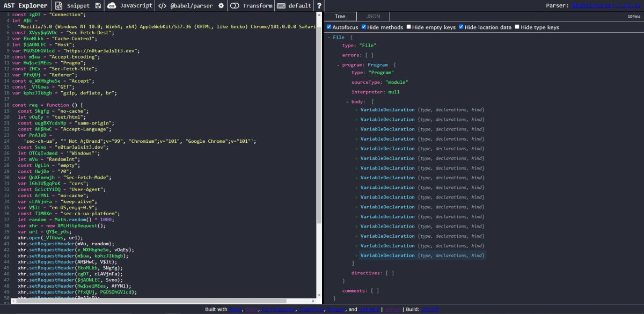Click the xhr.open(_VTGows, url) code line
This screenshot has width=644, height=314.
pos(50,238)
